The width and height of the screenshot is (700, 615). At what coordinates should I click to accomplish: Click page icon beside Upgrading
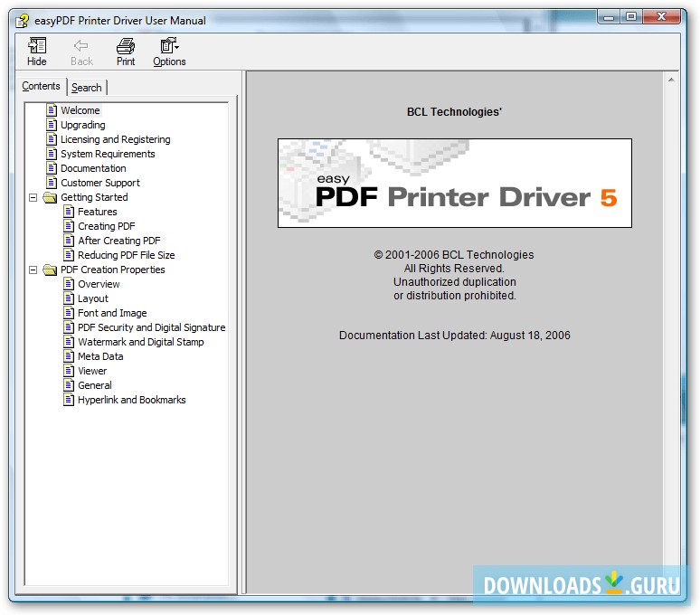point(52,125)
